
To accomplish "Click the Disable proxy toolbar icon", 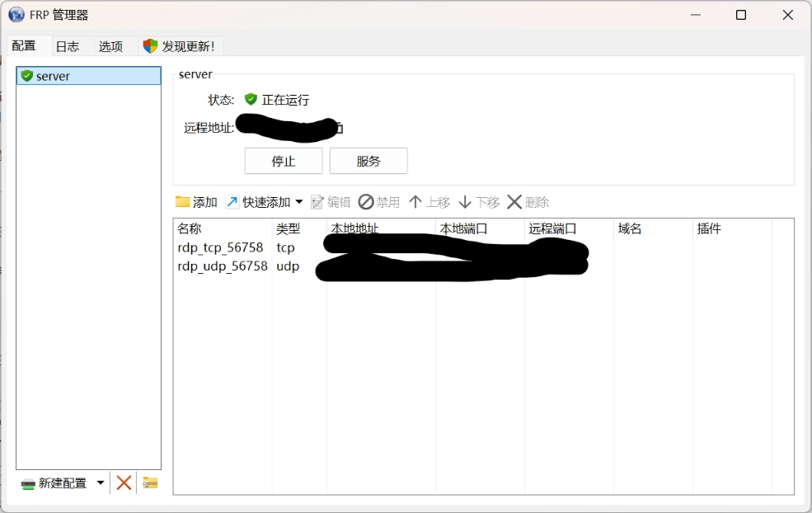I will [366, 202].
